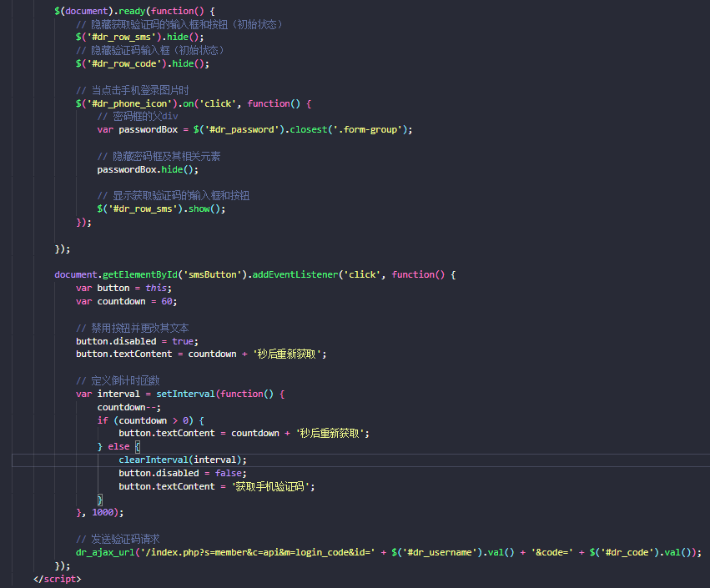Click the '#dr_phone_icon' click handler line
The width and height of the screenshot is (710, 588).
(x=194, y=103)
